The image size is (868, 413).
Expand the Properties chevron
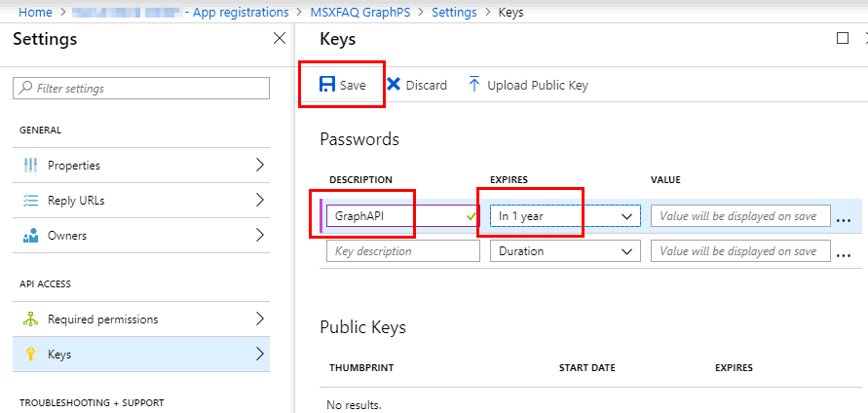coord(260,165)
